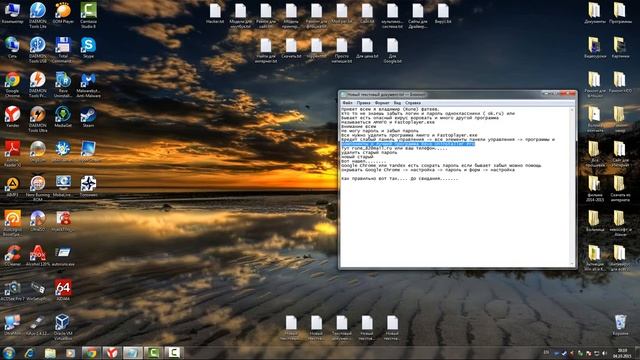Switch to Google Chrome on taskbar

pos(91,353)
